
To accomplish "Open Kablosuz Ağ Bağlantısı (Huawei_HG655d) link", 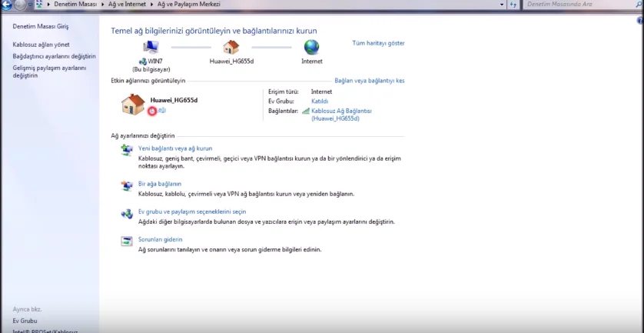I will tap(342, 115).
